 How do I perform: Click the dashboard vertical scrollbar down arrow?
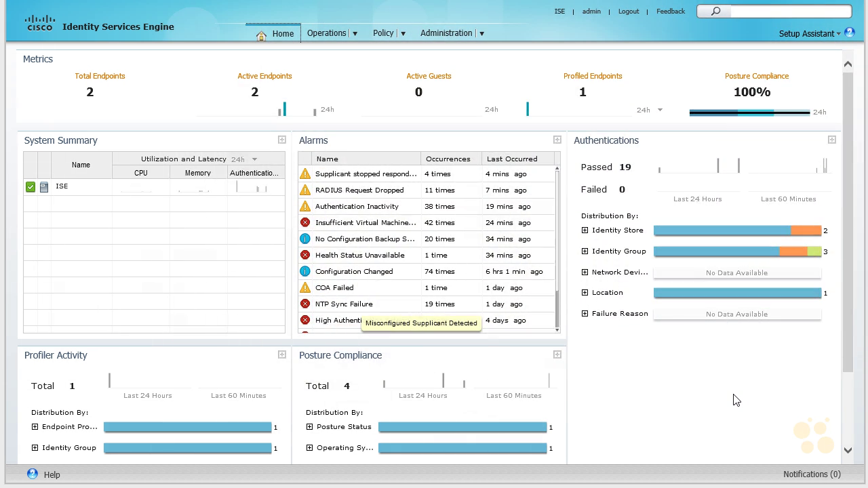(x=848, y=450)
